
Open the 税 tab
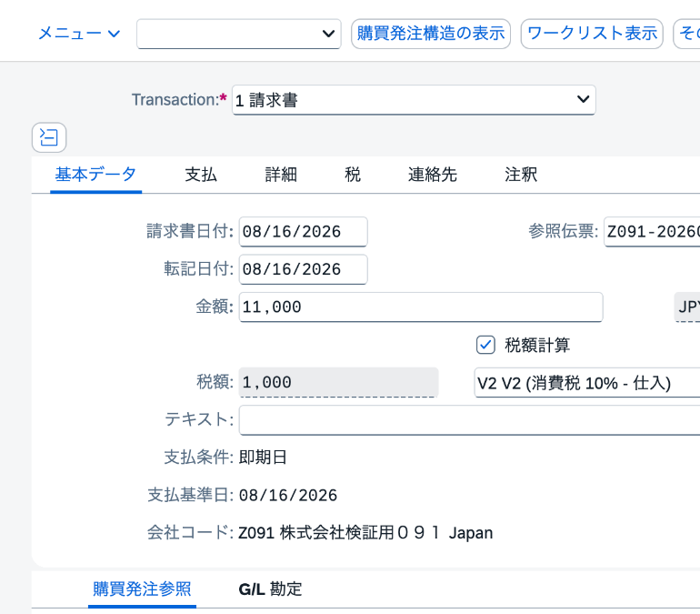(353, 175)
